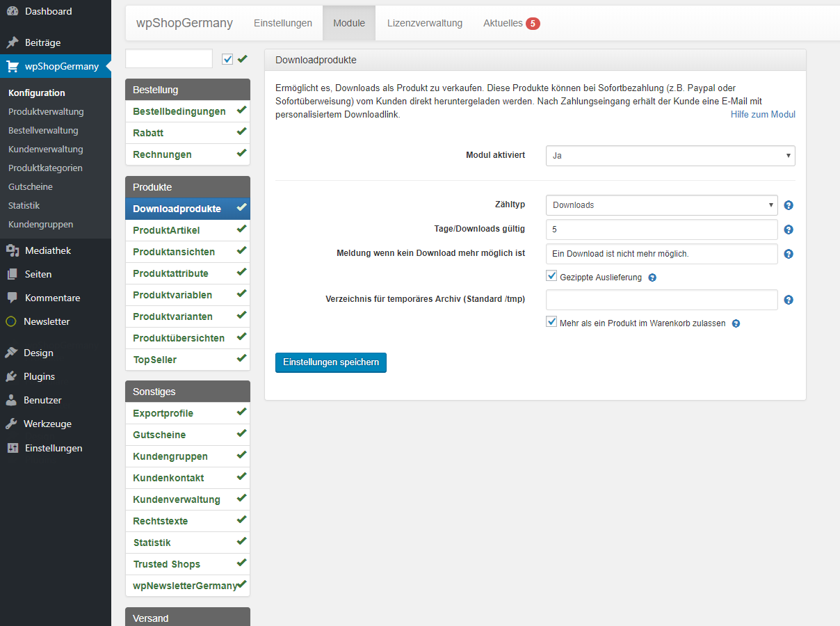Screen dimensions: 840x626
Task: Focus the module search field
Action: pos(169,58)
